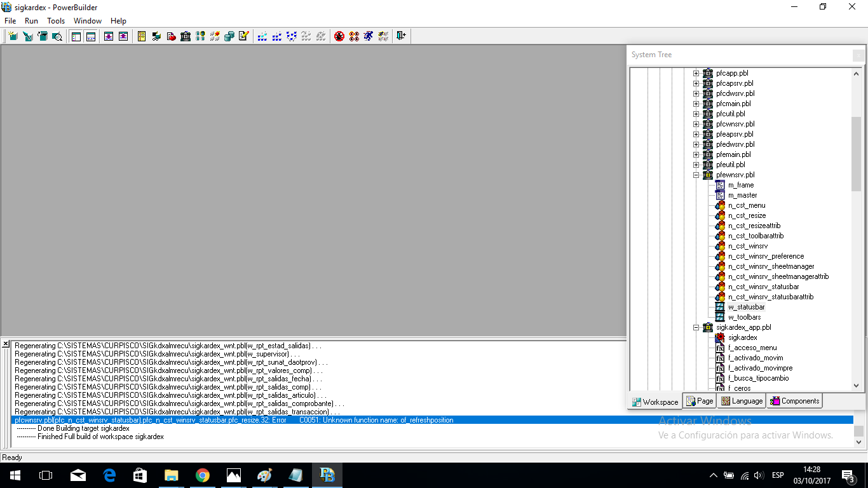Toggle the System Tree toolbar button

click(x=76, y=36)
